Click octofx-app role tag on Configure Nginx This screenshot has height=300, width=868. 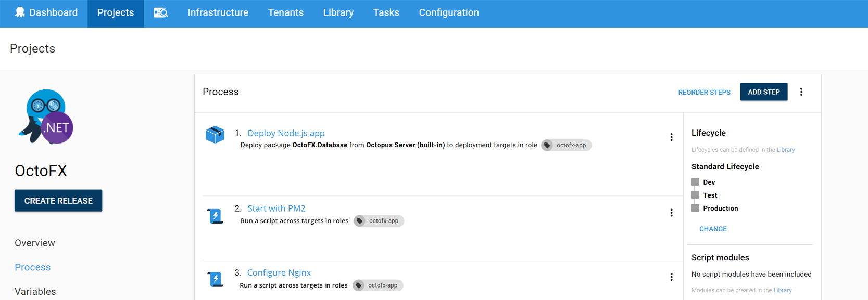coord(378,285)
